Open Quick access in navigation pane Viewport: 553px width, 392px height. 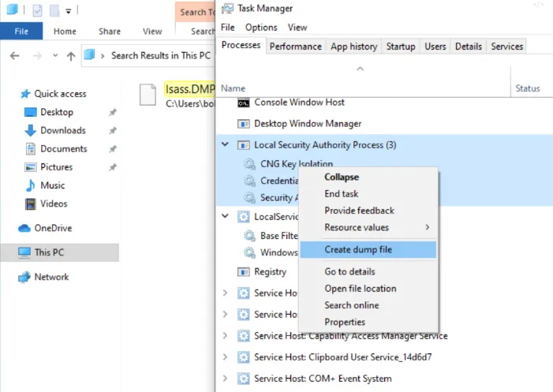(60, 94)
